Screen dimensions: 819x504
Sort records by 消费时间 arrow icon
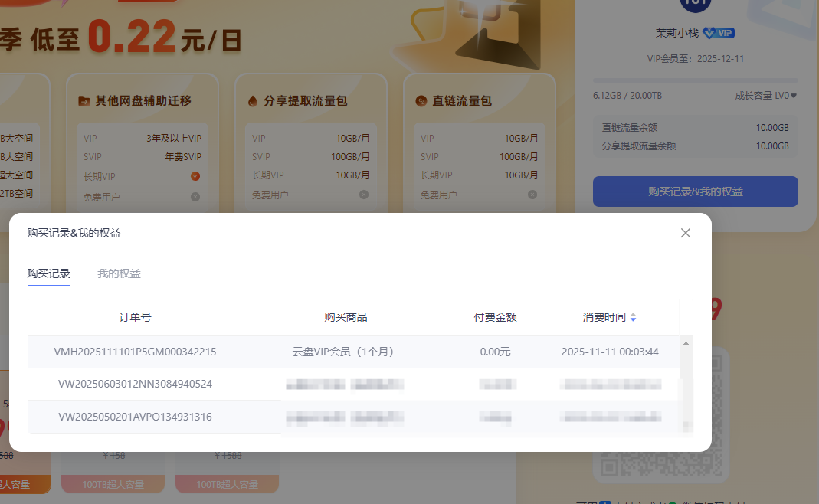(633, 317)
